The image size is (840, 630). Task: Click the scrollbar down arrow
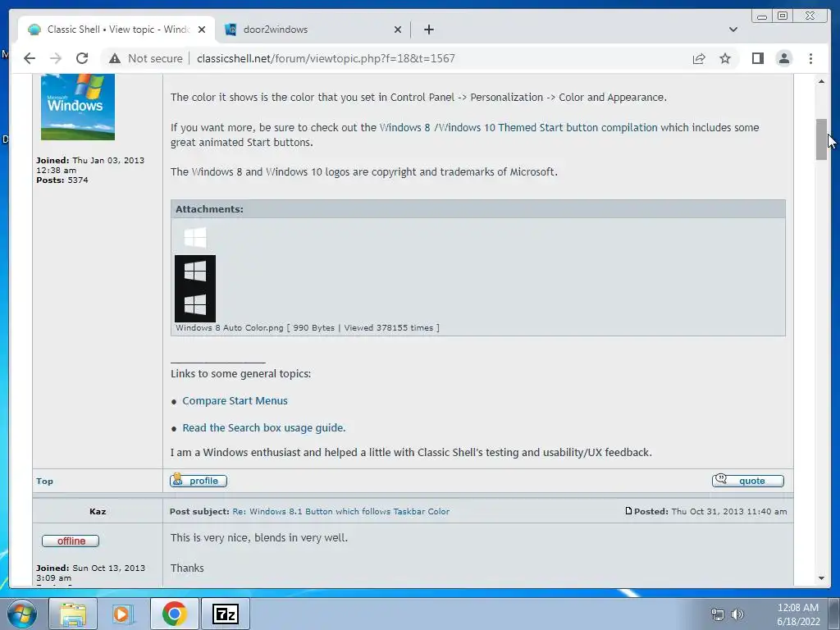[821, 578]
